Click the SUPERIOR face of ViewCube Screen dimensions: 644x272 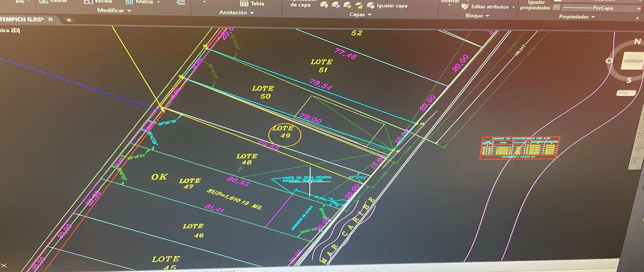pos(633,61)
